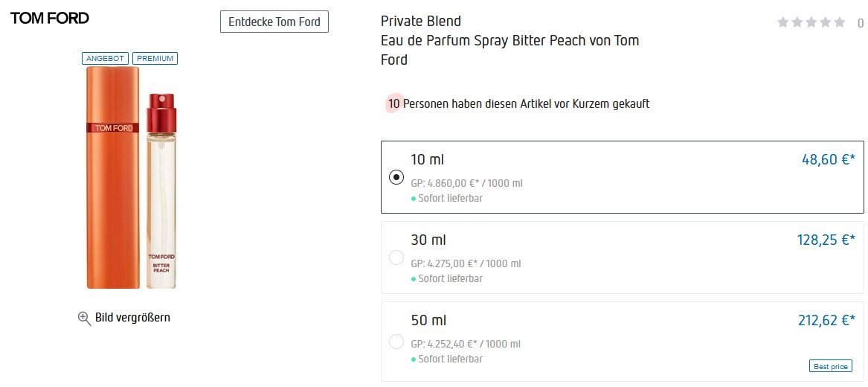This screenshot has height=387, width=868.
Task: Select the 10 ml size radio button
Action: pos(396,177)
